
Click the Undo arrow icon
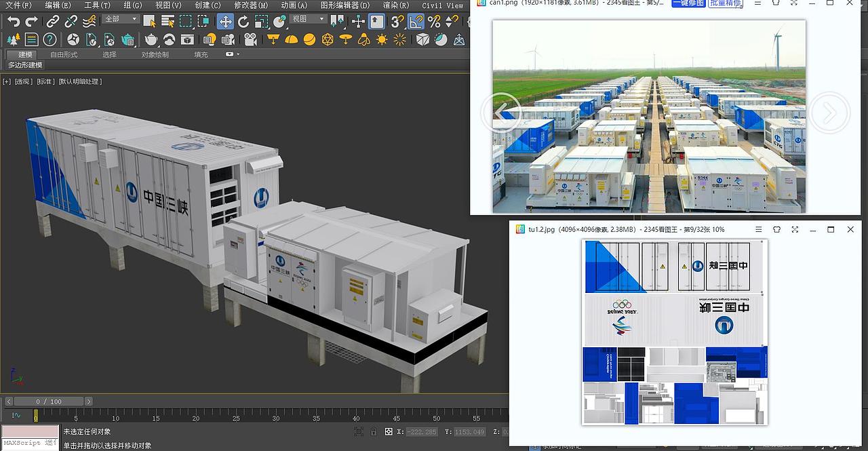coord(14,21)
